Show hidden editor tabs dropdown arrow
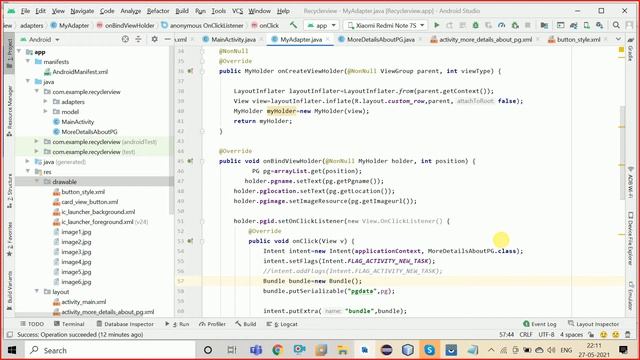 point(618,39)
